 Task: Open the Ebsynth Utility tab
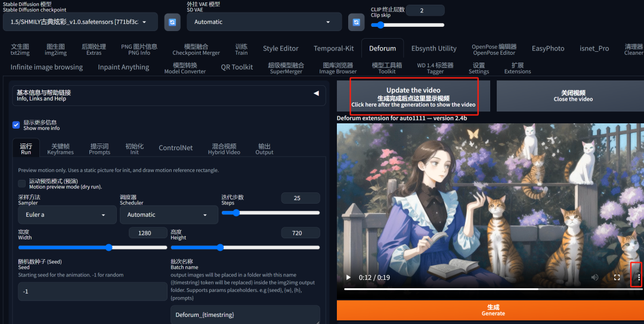(x=434, y=48)
